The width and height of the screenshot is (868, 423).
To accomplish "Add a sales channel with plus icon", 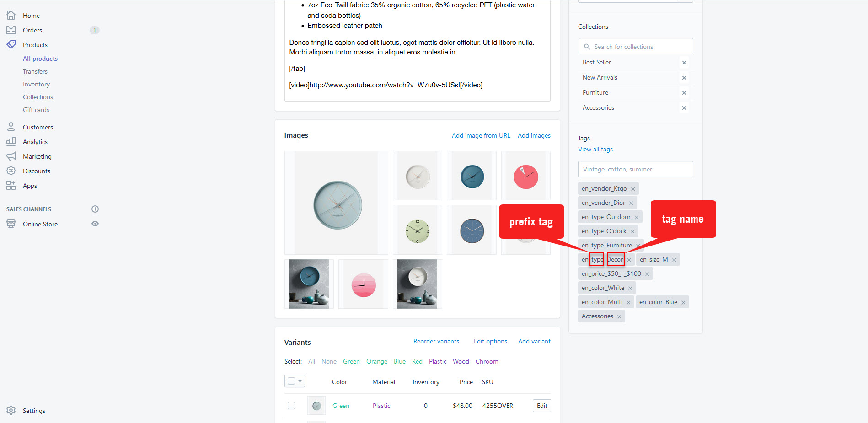I will point(95,209).
